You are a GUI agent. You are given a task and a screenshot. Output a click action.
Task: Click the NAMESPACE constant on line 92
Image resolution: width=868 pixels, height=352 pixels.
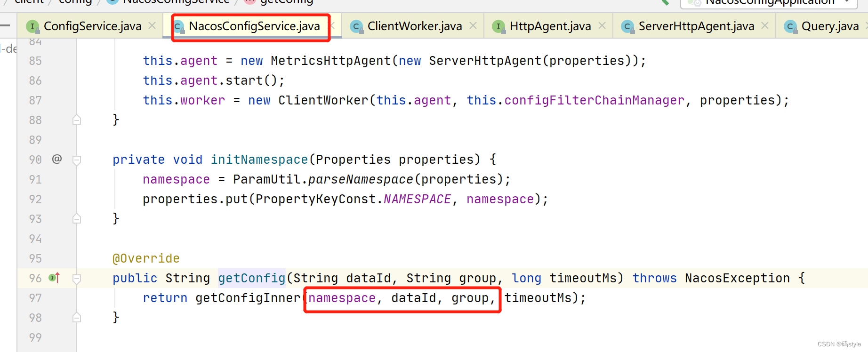[x=417, y=199]
